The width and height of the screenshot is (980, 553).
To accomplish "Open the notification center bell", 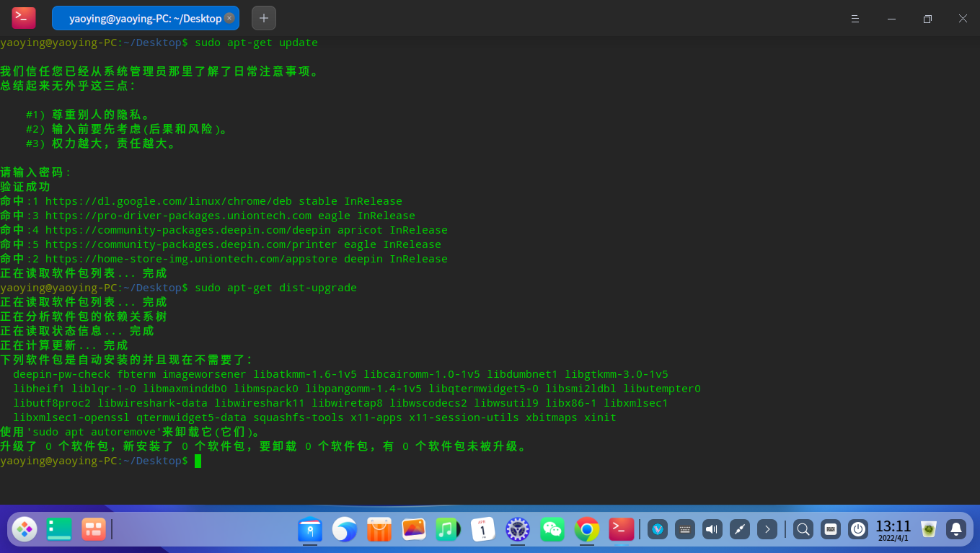I will coord(958,529).
